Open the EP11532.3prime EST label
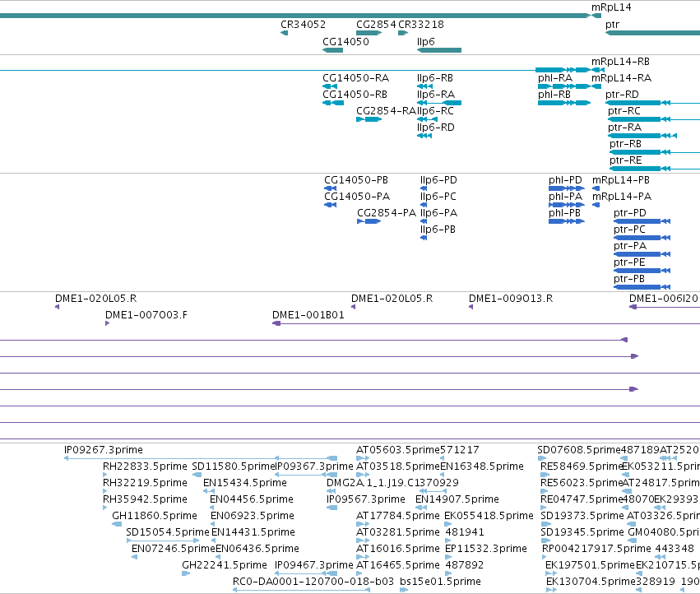The width and height of the screenshot is (700, 594). pyautogui.click(x=486, y=549)
